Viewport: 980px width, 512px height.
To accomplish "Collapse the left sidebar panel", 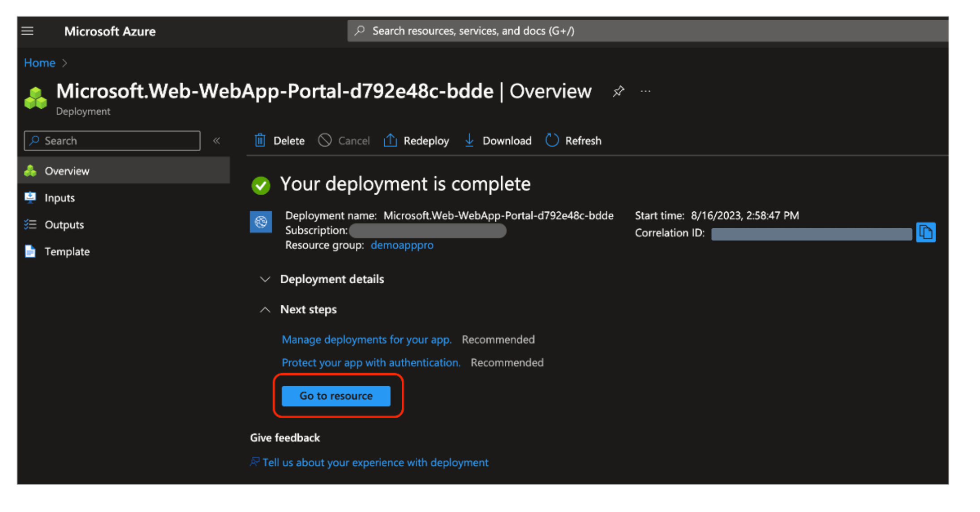I will tap(217, 141).
